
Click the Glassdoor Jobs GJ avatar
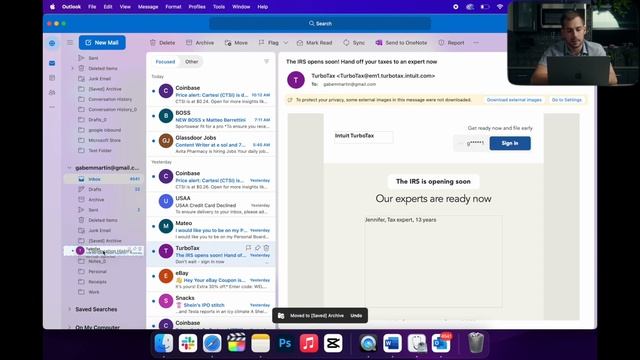[166, 141]
